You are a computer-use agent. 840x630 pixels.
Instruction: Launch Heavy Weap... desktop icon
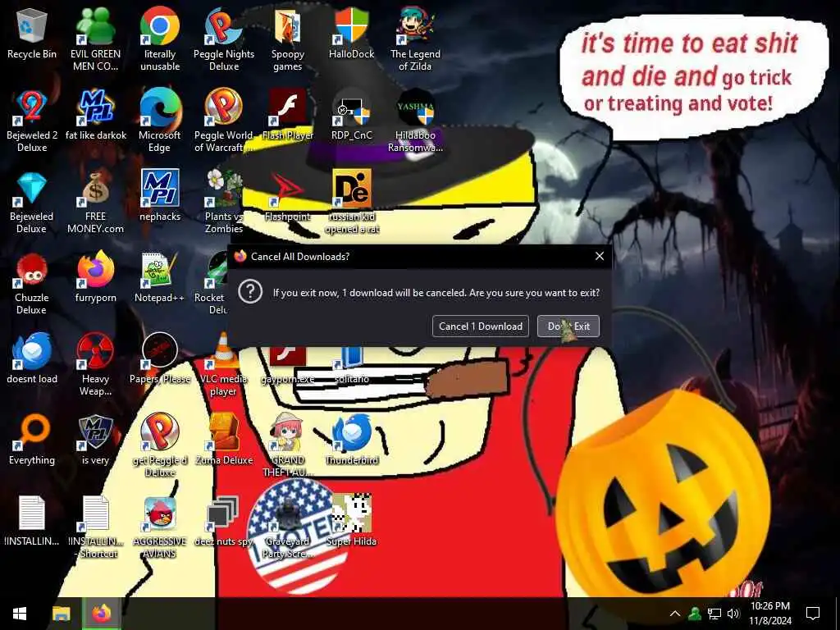95,365
